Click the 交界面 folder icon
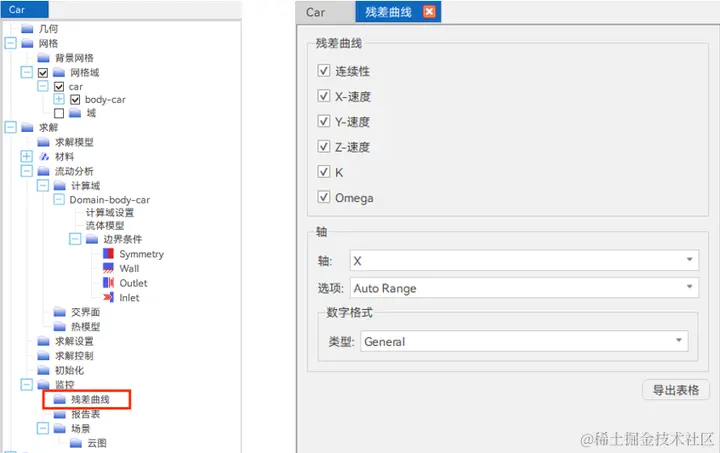The image size is (720, 453). pos(60,313)
